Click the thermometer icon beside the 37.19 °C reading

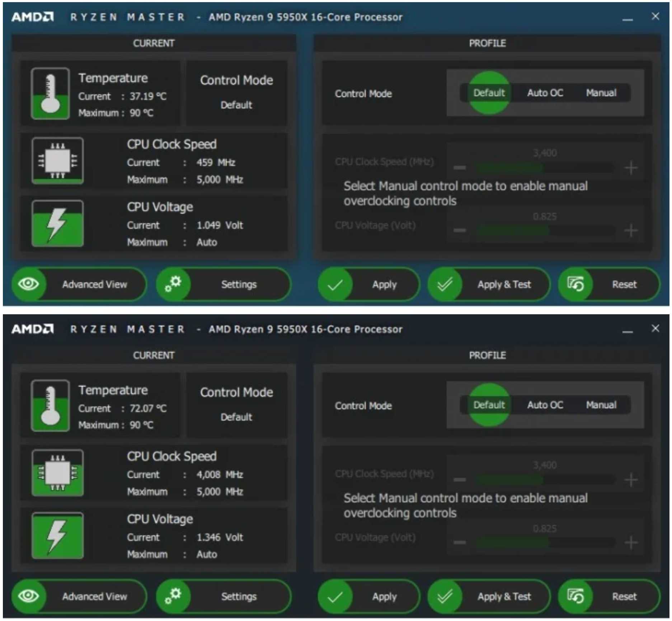point(50,93)
